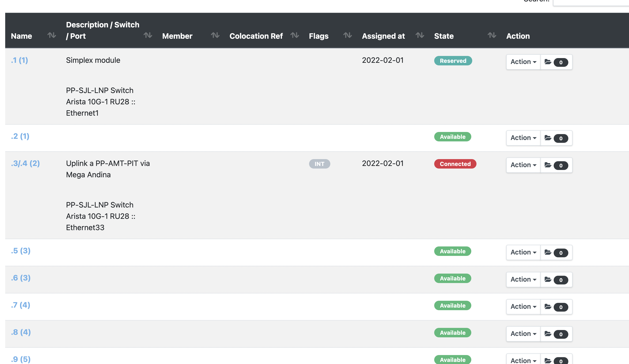Sort table by Name column arrows

(x=52, y=35)
